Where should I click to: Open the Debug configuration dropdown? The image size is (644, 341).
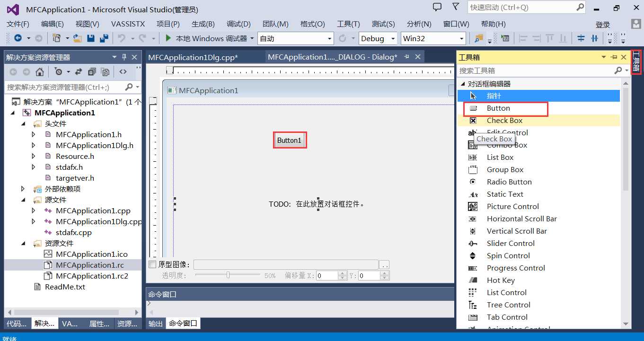(393, 38)
